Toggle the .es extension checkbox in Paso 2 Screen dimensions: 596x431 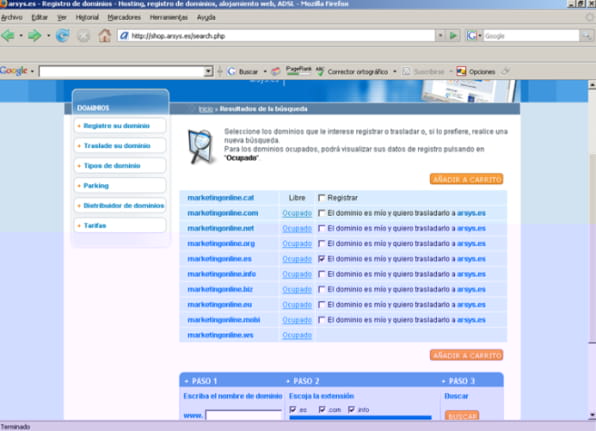coord(293,409)
